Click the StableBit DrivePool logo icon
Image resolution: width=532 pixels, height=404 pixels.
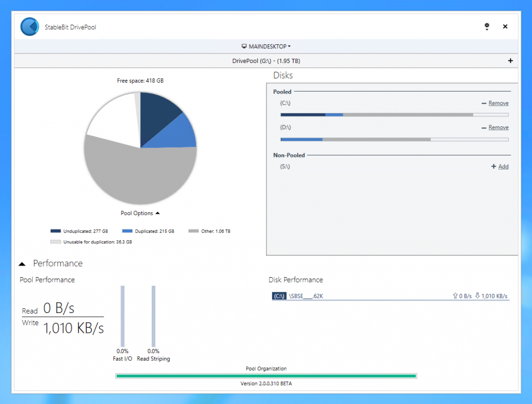pyautogui.click(x=30, y=27)
